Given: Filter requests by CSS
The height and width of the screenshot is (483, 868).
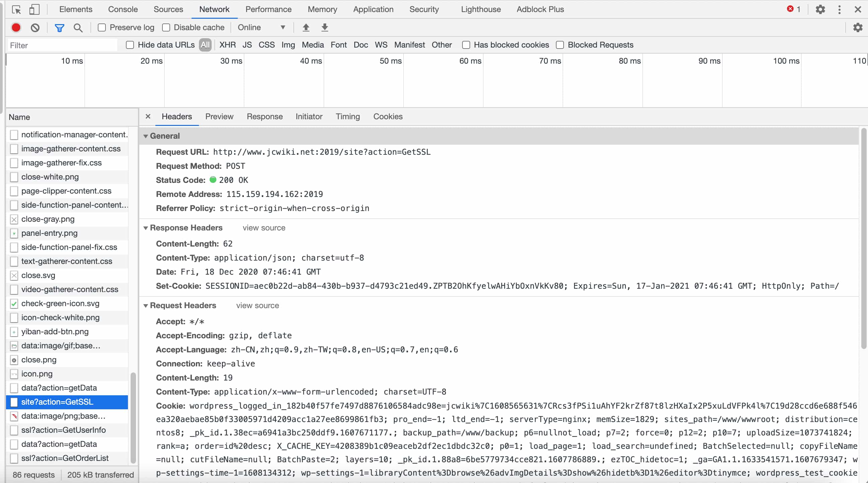Looking at the screenshot, I should [x=267, y=45].
